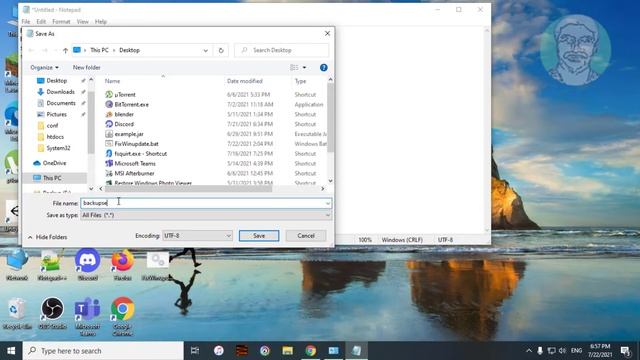Sort by the Type column header
Viewport: 640px width, 360px height.
click(300, 81)
